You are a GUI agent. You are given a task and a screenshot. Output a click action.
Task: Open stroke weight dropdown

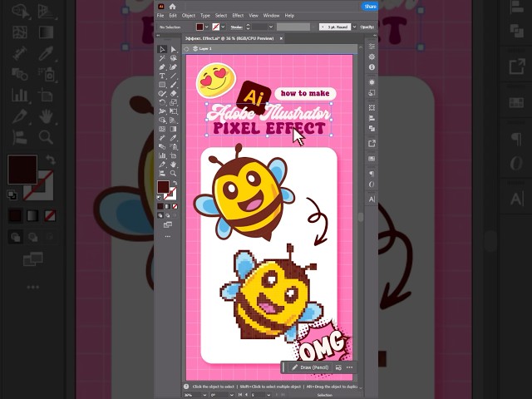271,27
